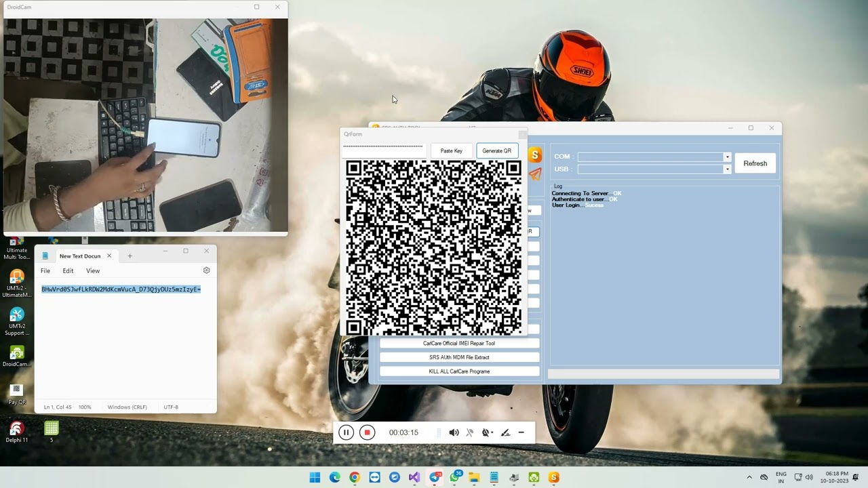Select the annotation pen in the recording toolbar

pos(505,432)
